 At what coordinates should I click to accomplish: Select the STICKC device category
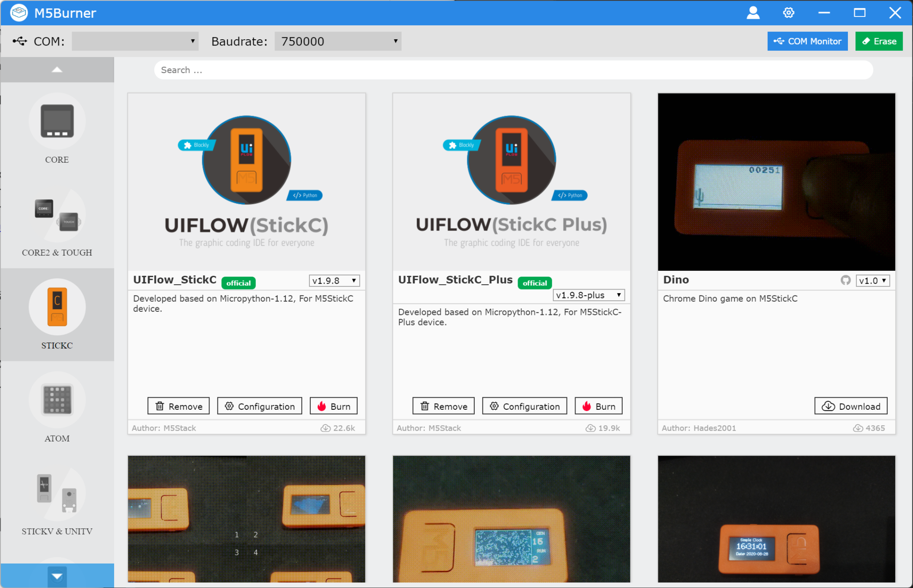(57, 314)
